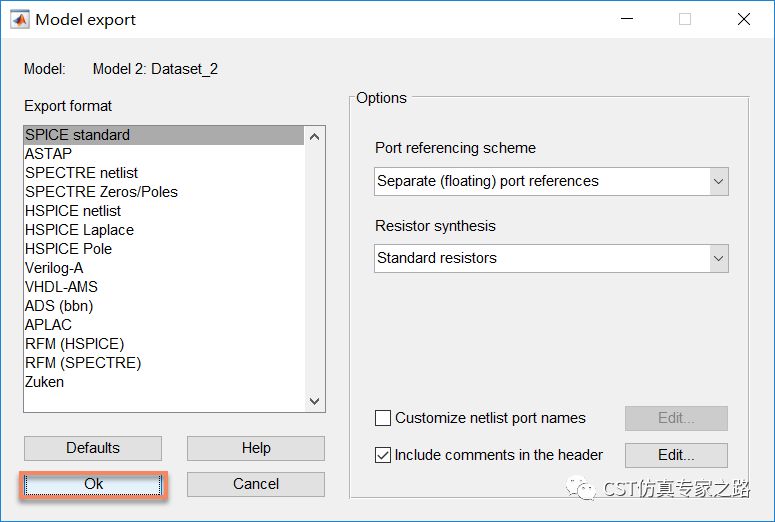Viewport: 775px width, 522px height.
Task: Click the Cancel button
Action: 256,484
